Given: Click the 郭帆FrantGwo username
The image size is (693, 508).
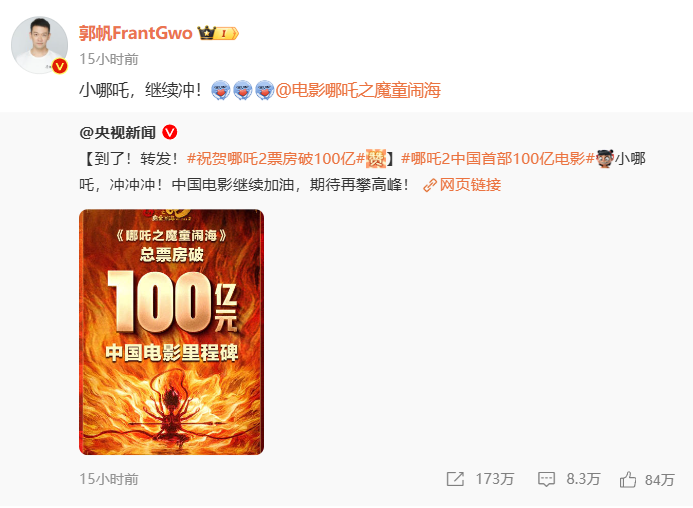Looking at the screenshot, I should (x=136, y=33).
